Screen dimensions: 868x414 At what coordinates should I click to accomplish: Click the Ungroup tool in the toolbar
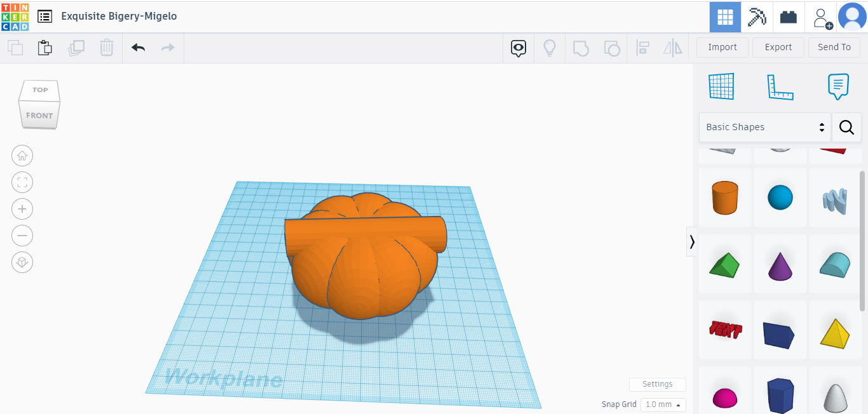point(612,47)
